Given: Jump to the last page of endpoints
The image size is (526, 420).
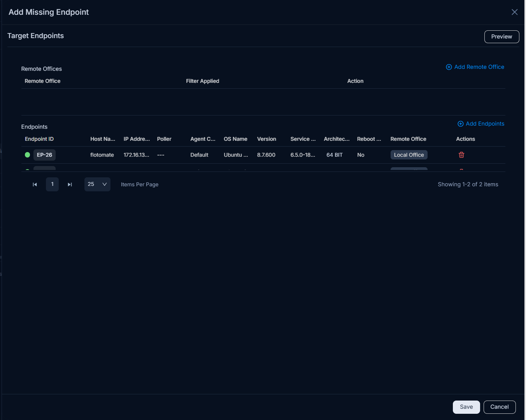Looking at the screenshot, I should pyautogui.click(x=70, y=184).
